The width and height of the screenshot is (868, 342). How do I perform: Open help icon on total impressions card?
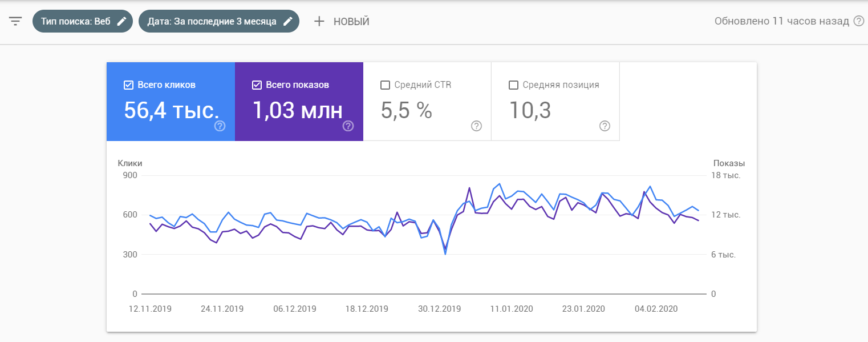pyautogui.click(x=348, y=126)
